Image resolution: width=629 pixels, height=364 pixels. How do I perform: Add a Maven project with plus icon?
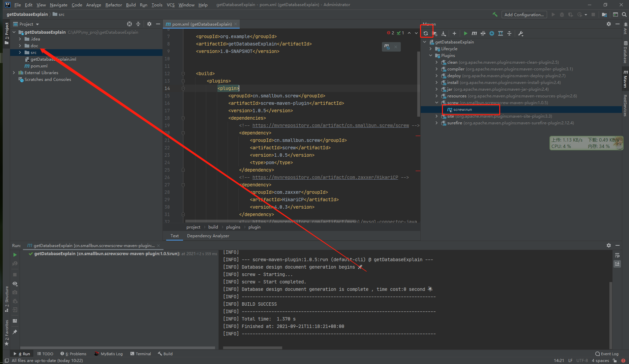pos(454,33)
